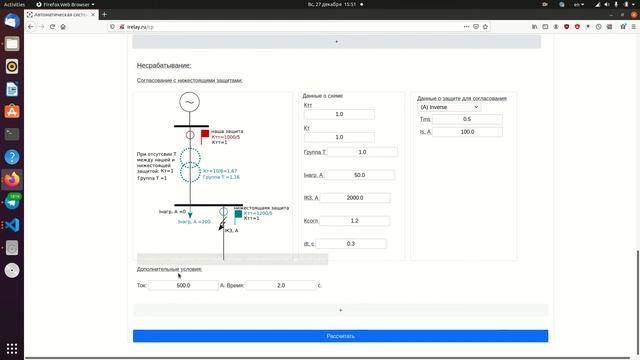Open Thunderbird mail in dock
The height and width of the screenshot is (360, 640).
[12, 21]
